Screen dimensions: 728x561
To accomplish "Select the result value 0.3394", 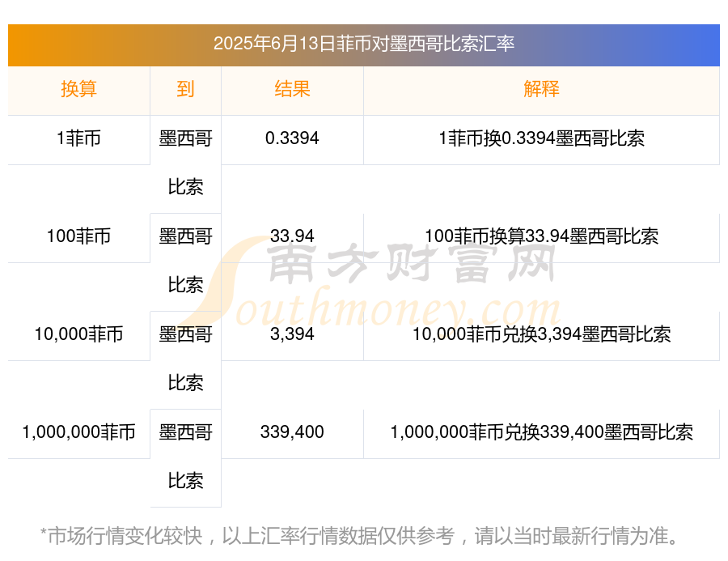I will coord(292,138).
